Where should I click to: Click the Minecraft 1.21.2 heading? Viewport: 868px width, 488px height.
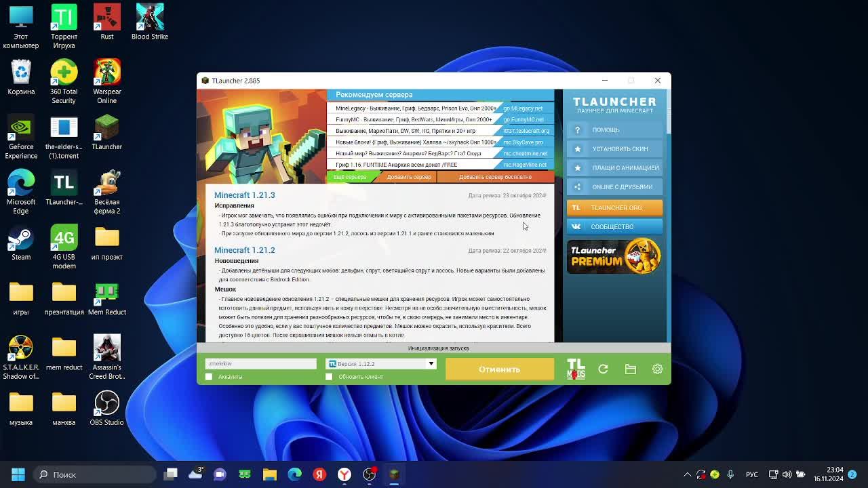click(x=245, y=250)
